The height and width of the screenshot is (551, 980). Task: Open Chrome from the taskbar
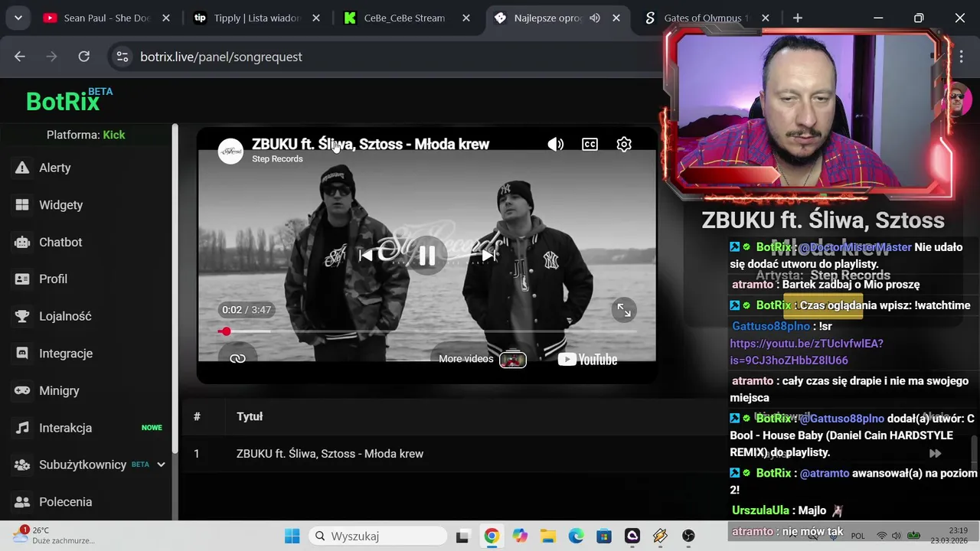coord(492,536)
